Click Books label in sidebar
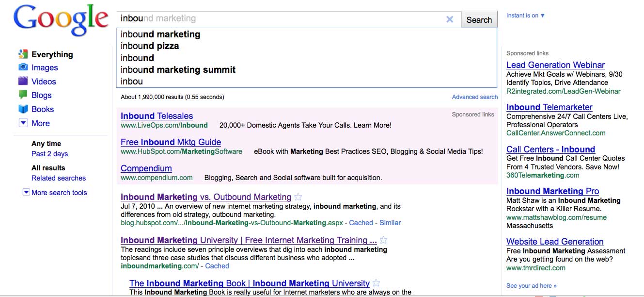The width and height of the screenshot is (644, 297). [43, 109]
